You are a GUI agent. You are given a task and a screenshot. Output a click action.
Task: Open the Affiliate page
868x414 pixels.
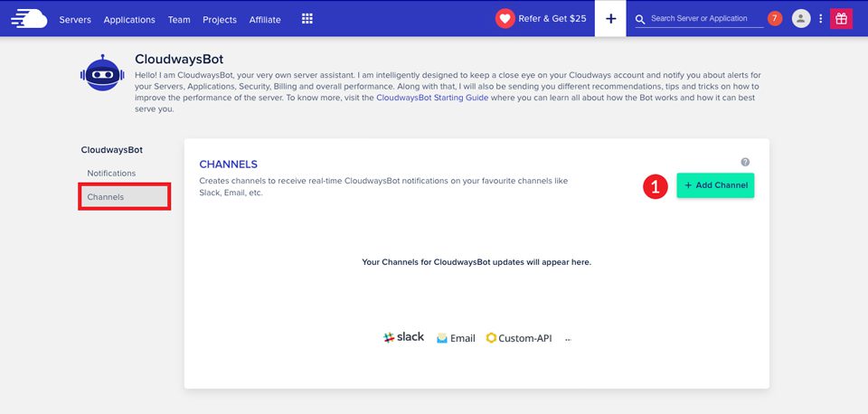pyautogui.click(x=265, y=19)
